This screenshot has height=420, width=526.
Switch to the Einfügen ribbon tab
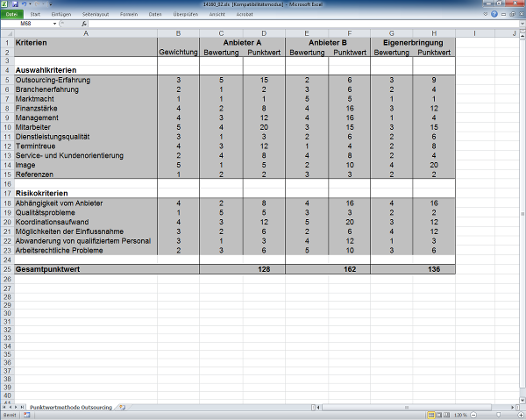61,15
